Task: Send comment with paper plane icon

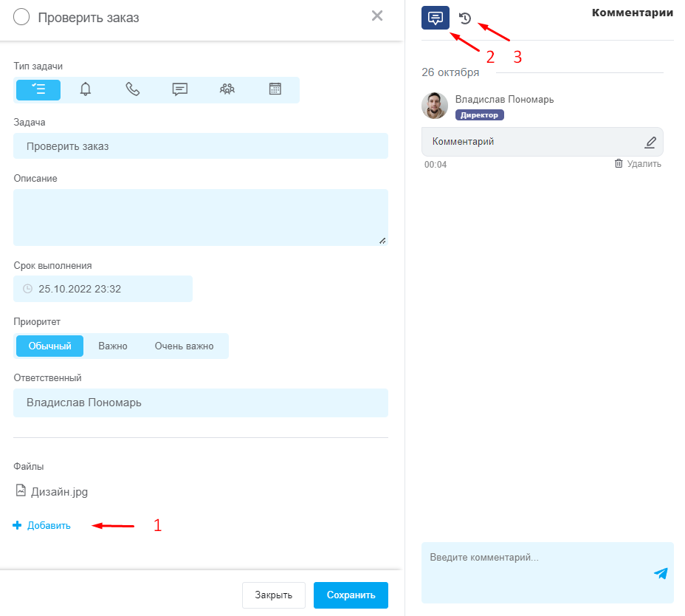Action: [x=661, y=572]
